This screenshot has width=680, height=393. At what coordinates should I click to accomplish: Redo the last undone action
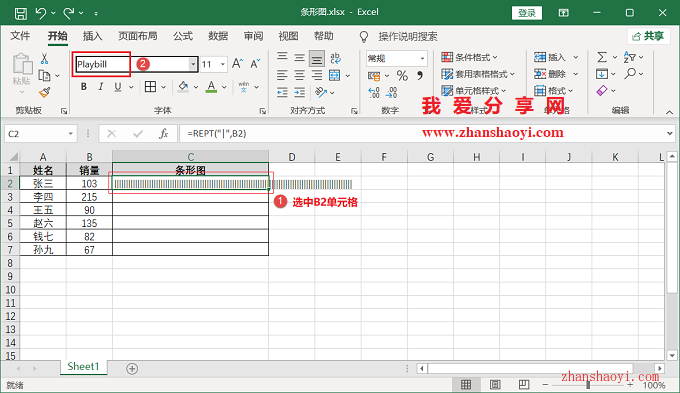pos(69,13)
